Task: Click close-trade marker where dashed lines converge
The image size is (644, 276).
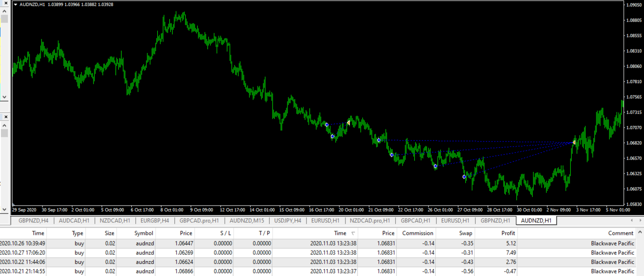Action: click(574, 142)
